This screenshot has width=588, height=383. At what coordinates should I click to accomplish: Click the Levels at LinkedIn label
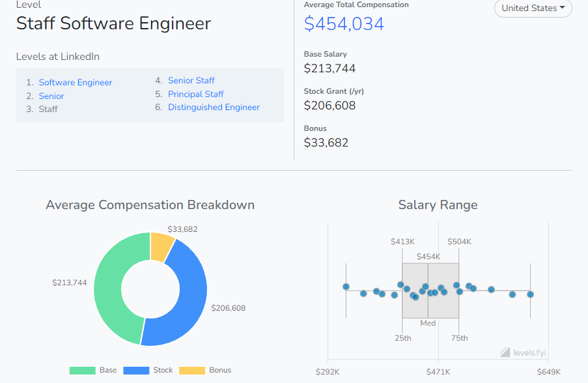pos(58,57)
